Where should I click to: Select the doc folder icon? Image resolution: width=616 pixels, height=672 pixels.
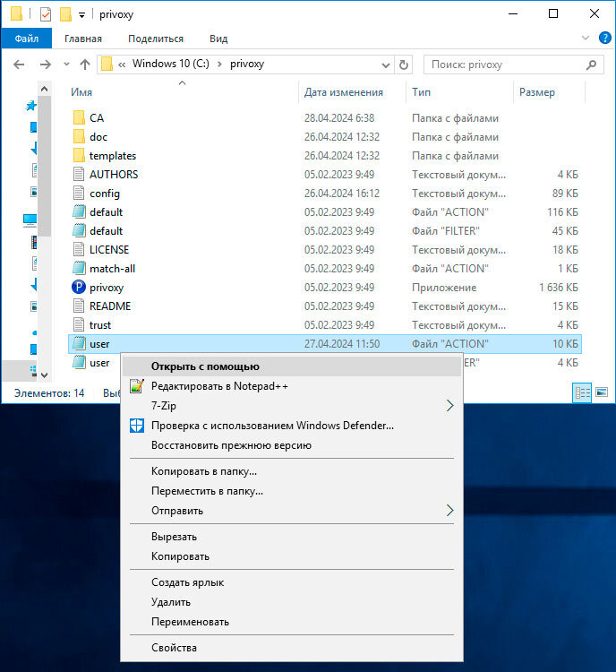tap(79, 137)
